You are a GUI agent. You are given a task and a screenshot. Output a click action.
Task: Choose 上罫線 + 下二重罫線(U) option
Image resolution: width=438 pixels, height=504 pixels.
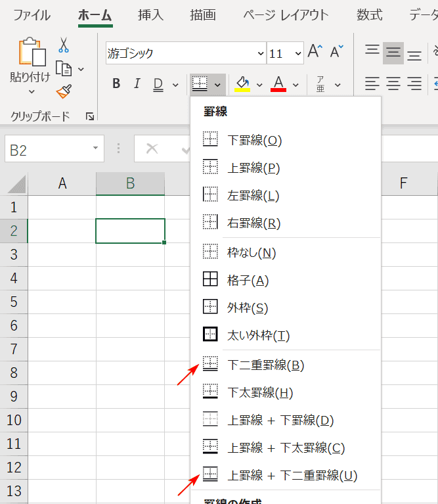pyautogui.click(x=286, y=475)
